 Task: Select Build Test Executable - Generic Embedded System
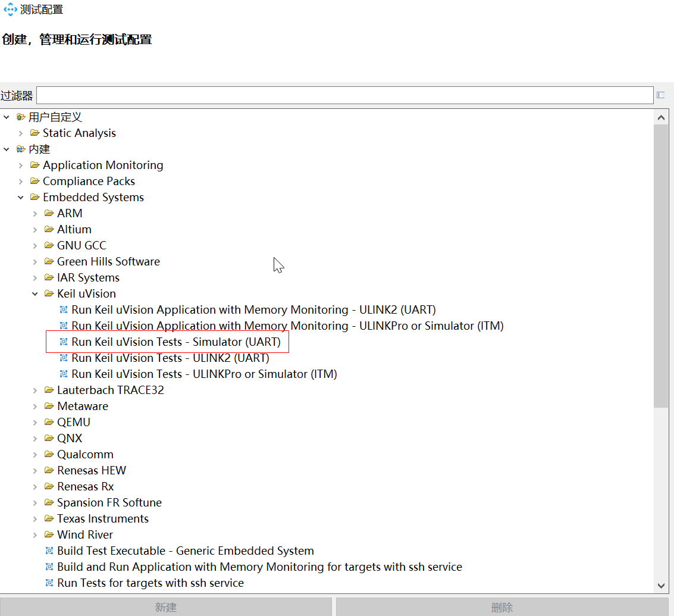pos(185,551)
